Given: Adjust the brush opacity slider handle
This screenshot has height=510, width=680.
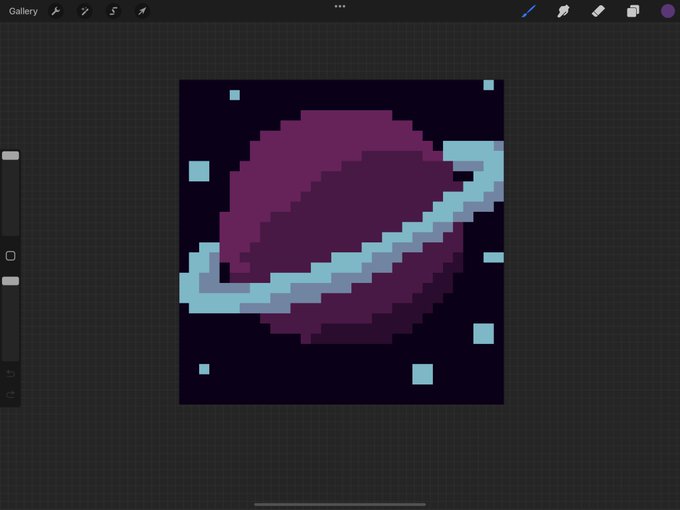Looking at the screenshot, I should click(x=10, y=281).
